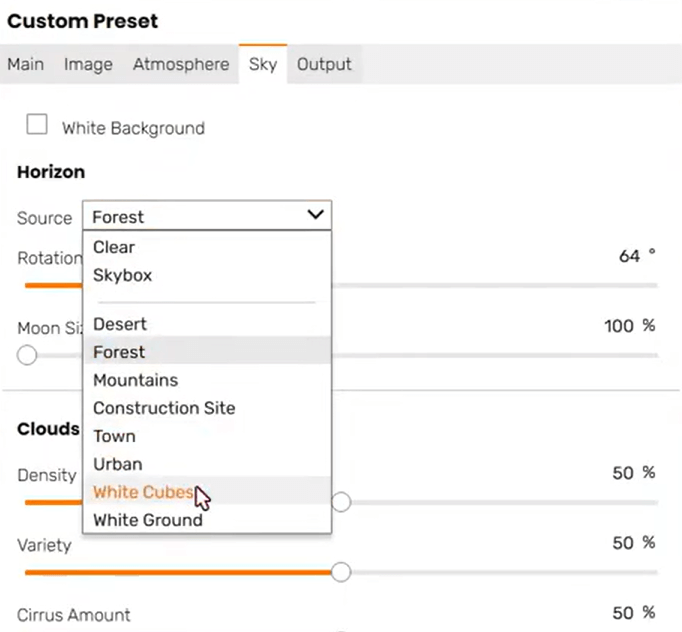Choose White Ground option
The image size is (682, 632).
click(148, 520)
